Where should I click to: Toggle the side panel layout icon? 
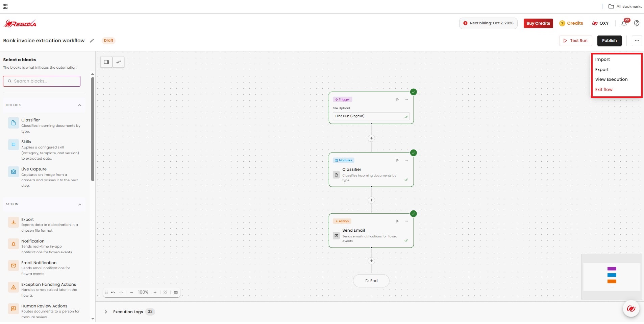coord(106,62)
